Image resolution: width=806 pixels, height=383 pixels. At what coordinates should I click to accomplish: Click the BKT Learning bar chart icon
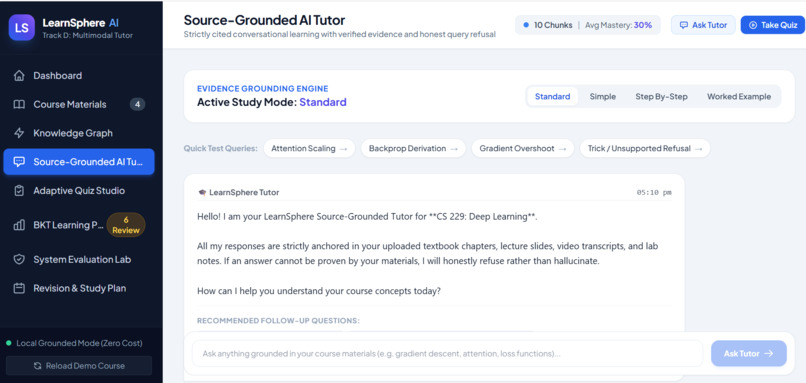click(19, 225)
